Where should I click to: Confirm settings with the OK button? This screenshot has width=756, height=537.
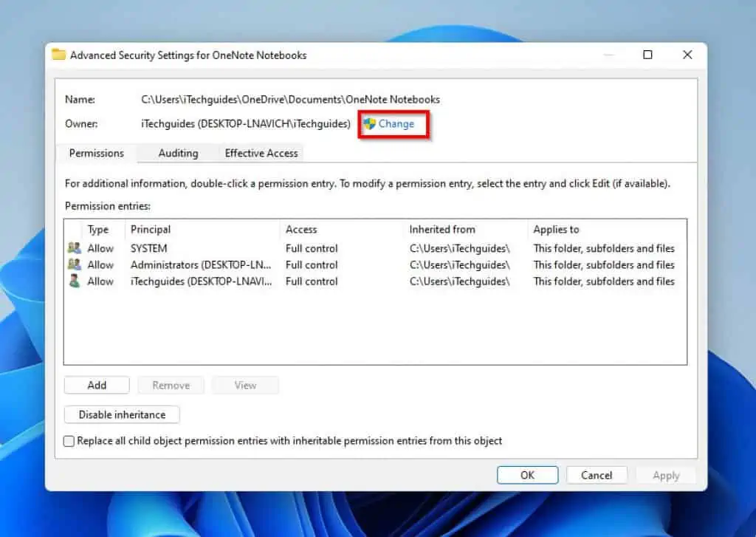[x=527, y=475]
